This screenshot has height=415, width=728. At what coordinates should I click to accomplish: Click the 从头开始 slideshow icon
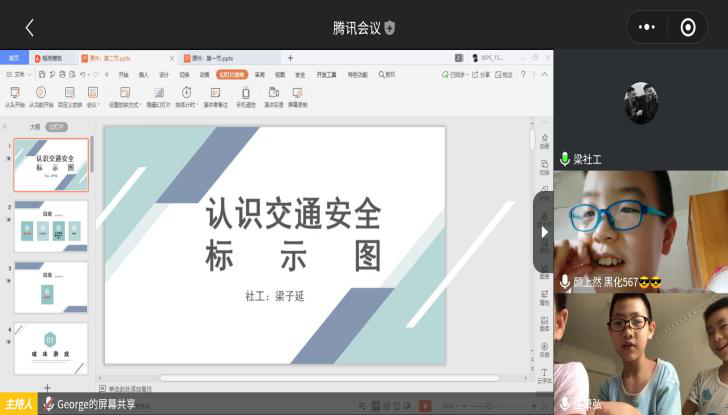(x=13, y=93)
